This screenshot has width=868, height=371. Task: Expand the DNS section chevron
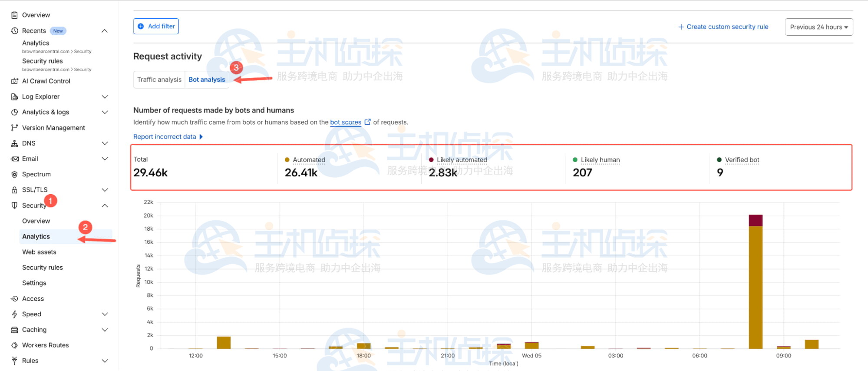point(105,143)
